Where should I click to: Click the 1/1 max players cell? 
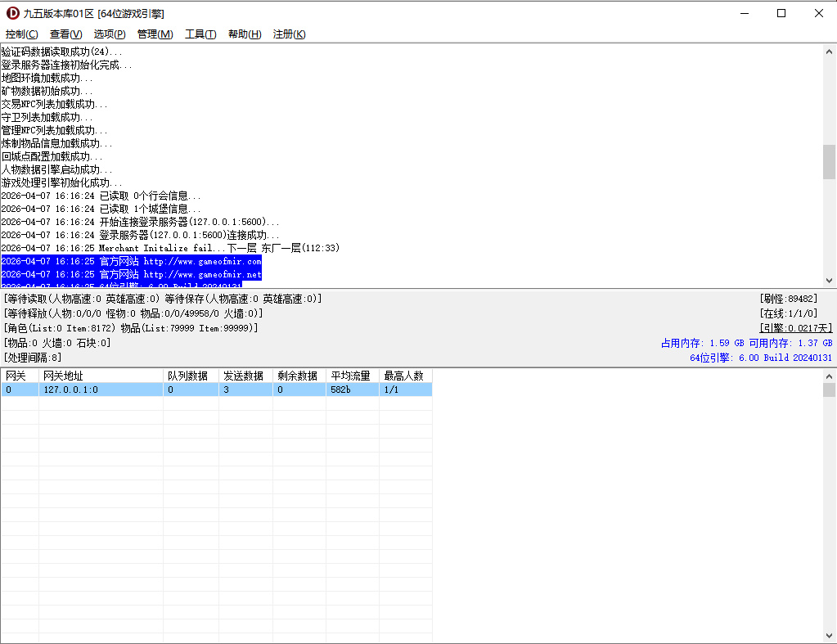(406, 390)
